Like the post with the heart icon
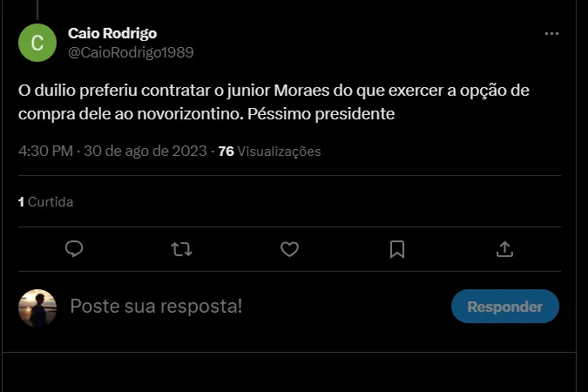Screen dimensions: 588x392 click(x=289, y=249)
